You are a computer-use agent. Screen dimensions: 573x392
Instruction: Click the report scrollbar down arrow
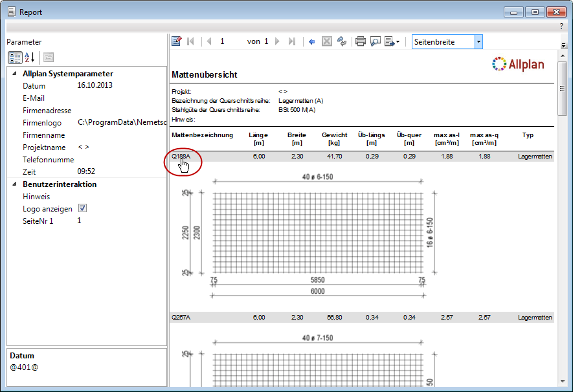[563, 382]
